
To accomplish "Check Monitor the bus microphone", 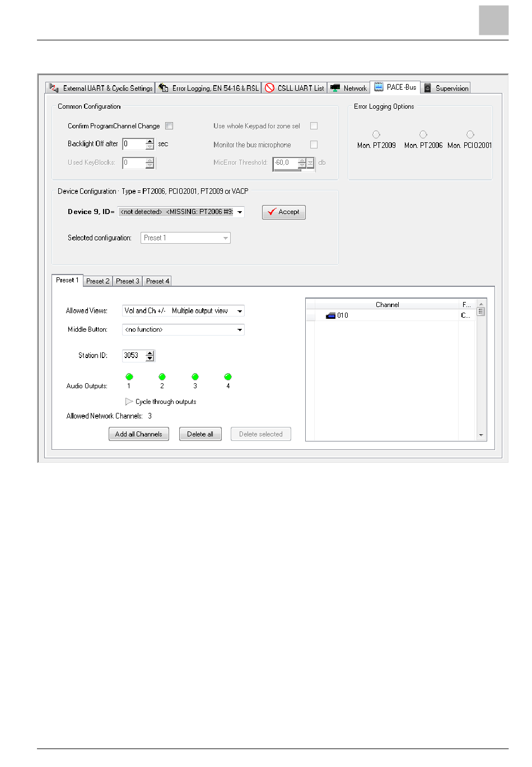I will click(x=314, y=145).
